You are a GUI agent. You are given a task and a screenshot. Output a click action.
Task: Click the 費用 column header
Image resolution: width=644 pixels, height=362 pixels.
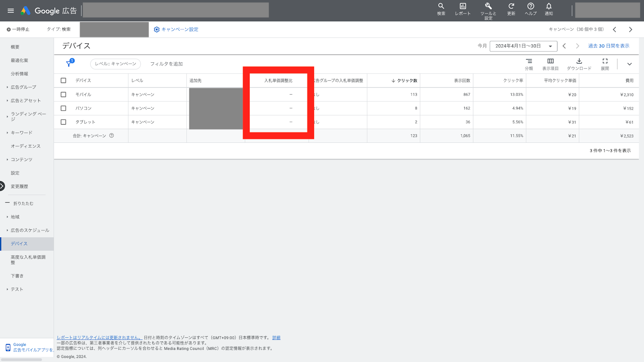point(630,80)
